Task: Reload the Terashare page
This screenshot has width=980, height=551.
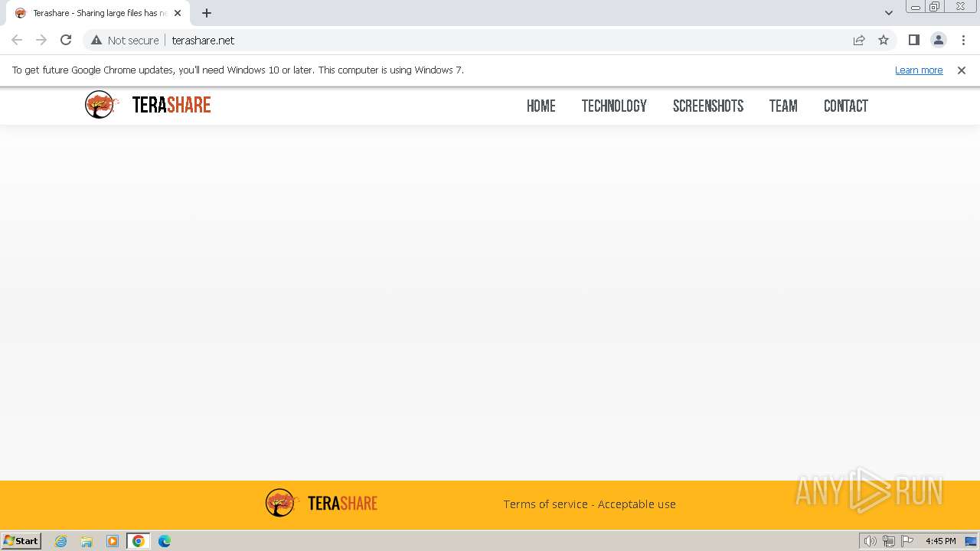Action: click(x=66, y=40)
